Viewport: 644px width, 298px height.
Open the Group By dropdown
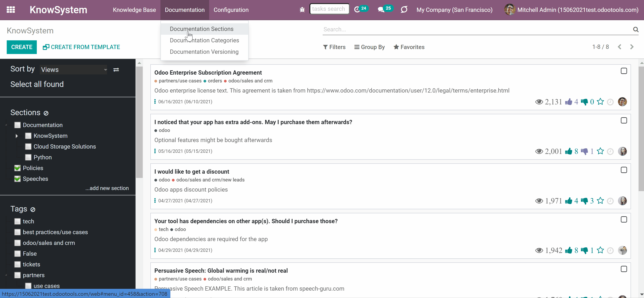point(370,47)
